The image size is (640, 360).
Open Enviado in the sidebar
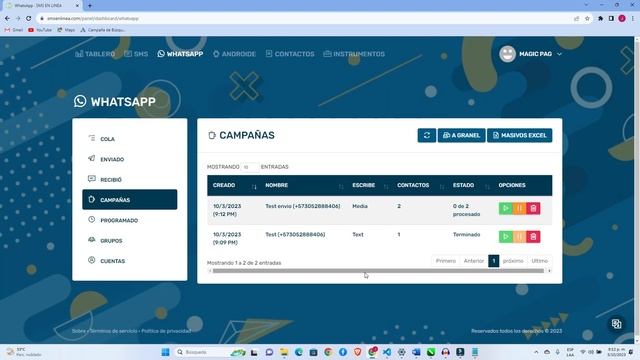click(x=130, y=159)
